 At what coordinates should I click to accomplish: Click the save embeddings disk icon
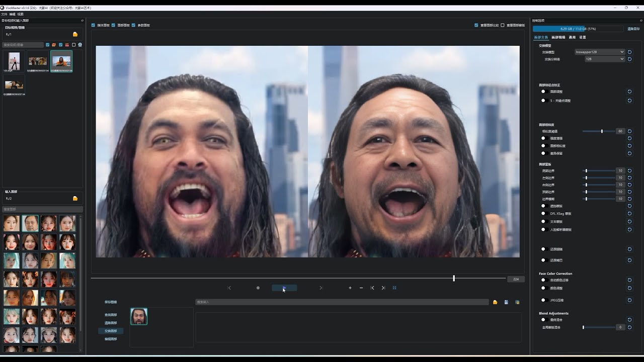506,302
